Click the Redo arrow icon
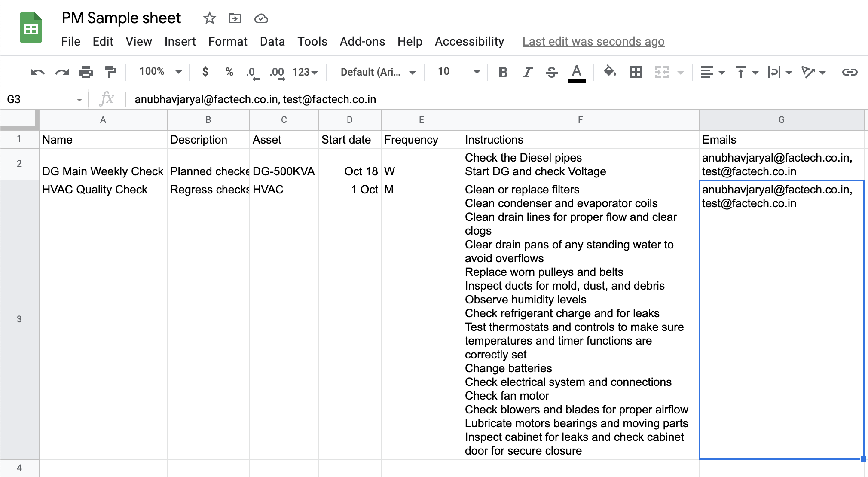868x477 pixels. click(x=62, y=72)
